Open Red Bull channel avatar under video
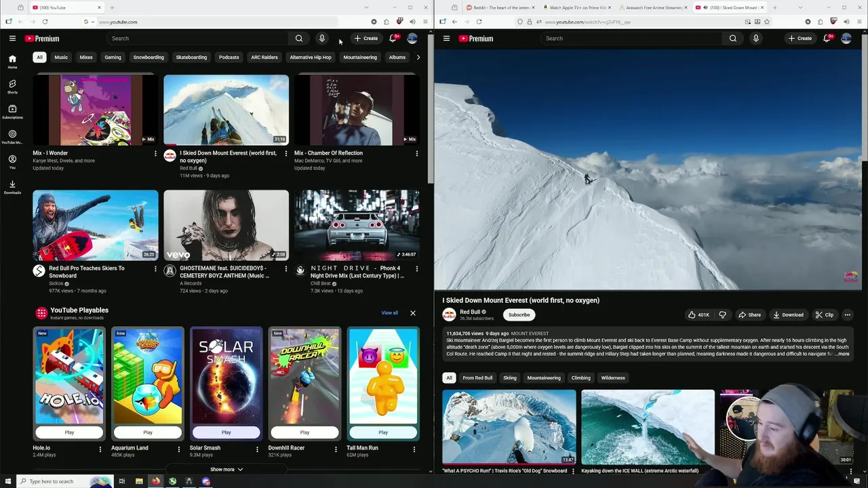Viewport: 868px width, 488px height. [x=449, y=314]
